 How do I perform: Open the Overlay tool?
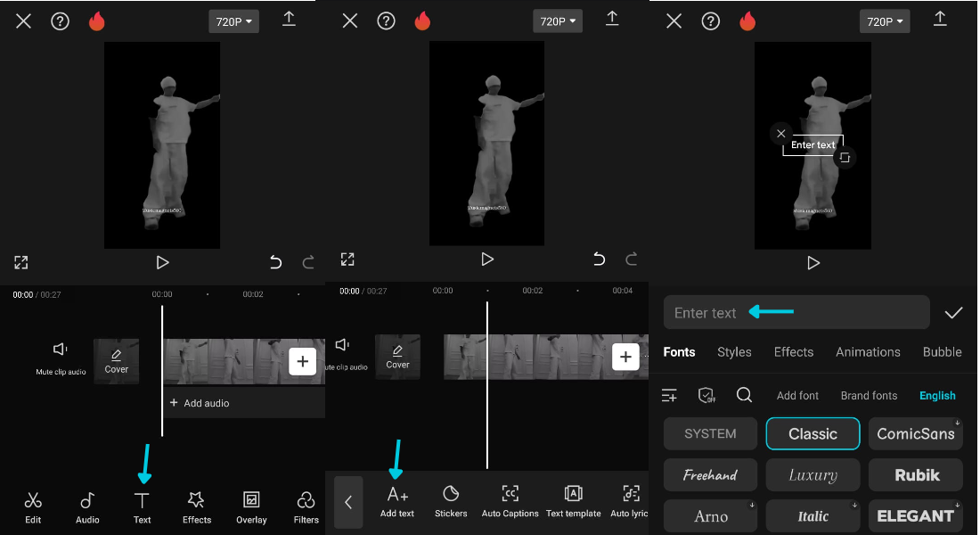tap(251, 507)
